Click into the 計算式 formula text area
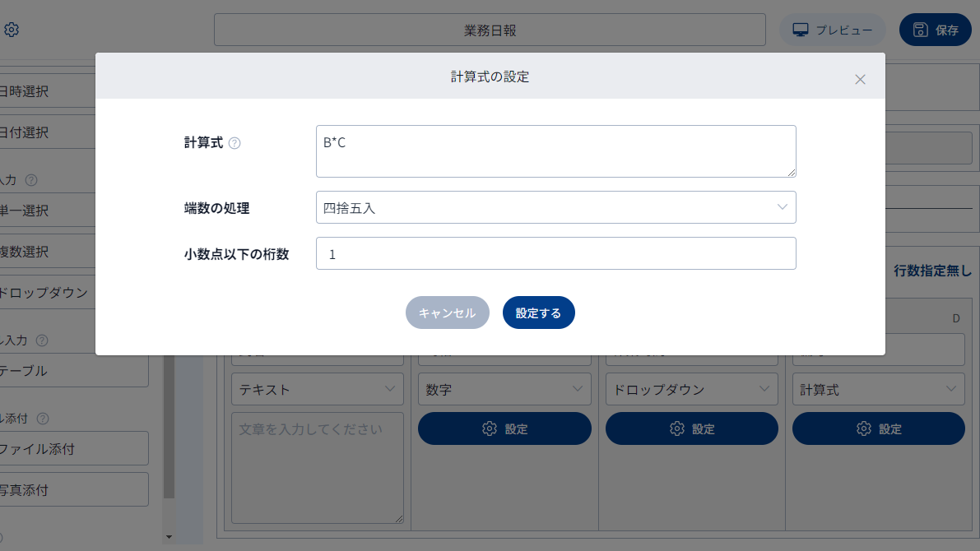Image resolution: width=980 pixels, height=551 pixels. pyautogui.click(x=555, y=151)
